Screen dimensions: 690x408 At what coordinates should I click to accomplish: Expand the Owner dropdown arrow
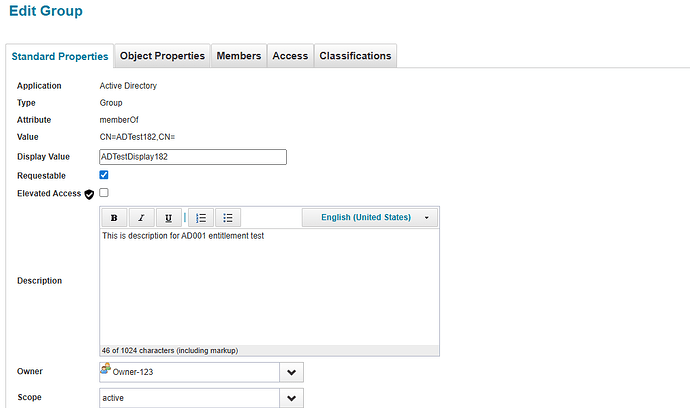(x=291, y=372)
